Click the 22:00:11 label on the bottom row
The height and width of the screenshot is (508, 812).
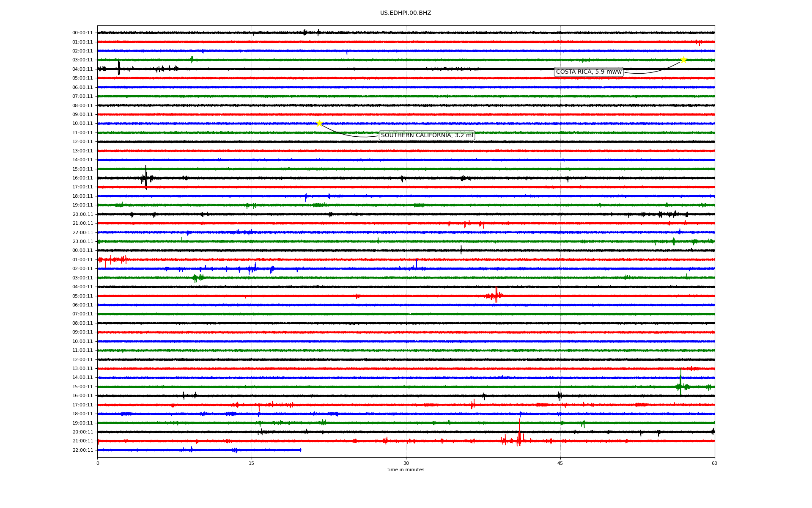click(82, 450)
